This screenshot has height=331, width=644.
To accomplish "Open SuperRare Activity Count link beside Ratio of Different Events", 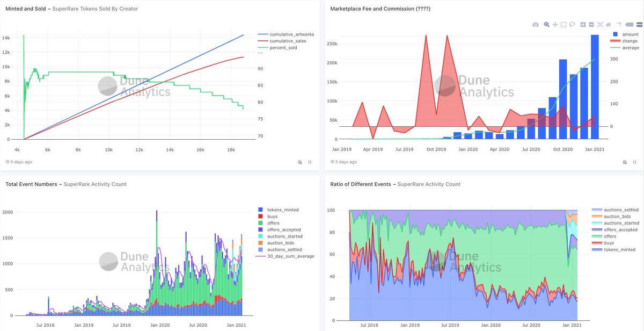I will [x=429, y=184].
